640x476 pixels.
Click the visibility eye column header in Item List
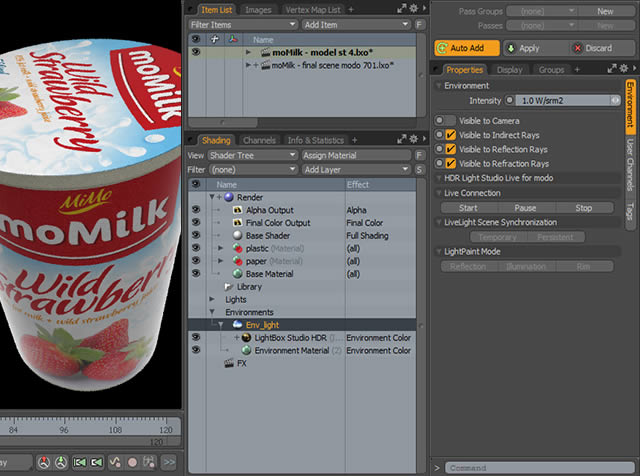(x=196, y=39)
